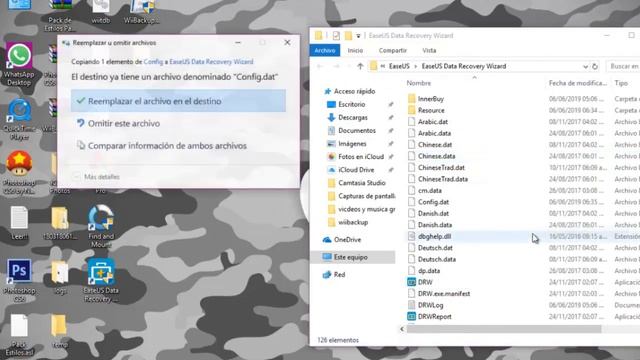Open the Archivo ribbon tab
Screen dimensions: 640x360
click(325, 50)
